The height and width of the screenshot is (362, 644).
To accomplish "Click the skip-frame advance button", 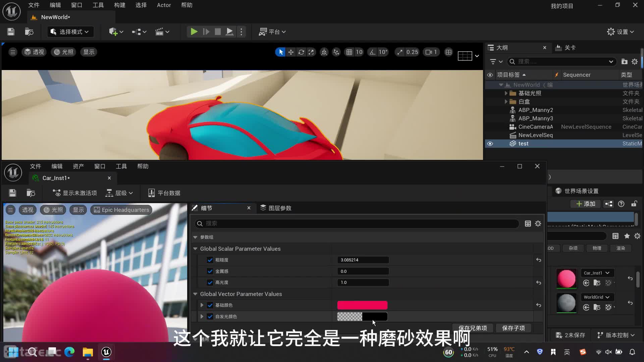I will [x=206, y=32].
